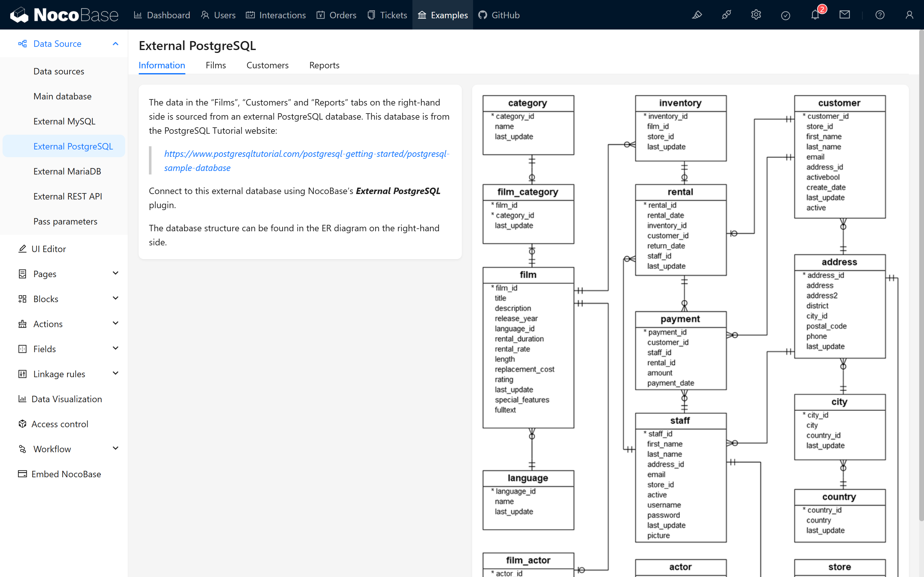Click the UI Editor highlighter icon
924x577 pixels.
coord(697,15)
